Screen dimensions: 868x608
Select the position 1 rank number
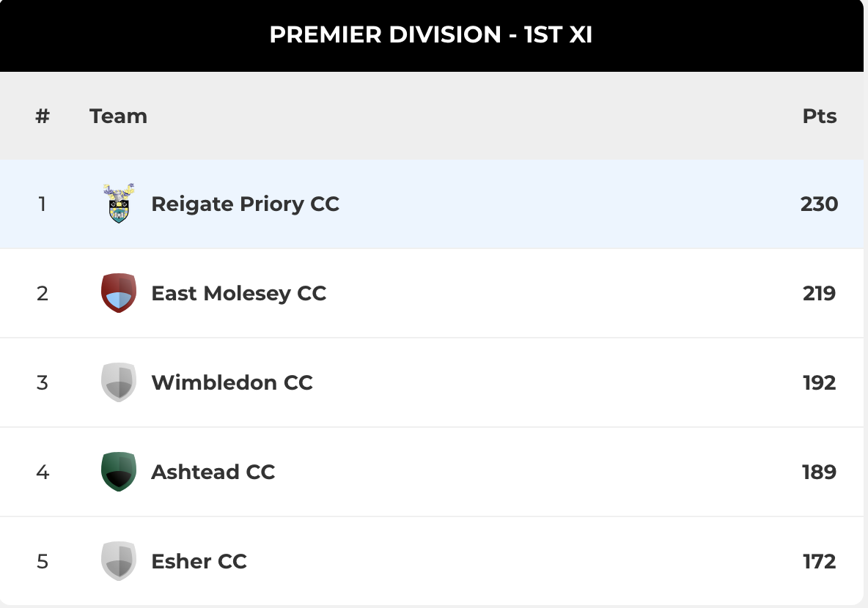(42, 204)
